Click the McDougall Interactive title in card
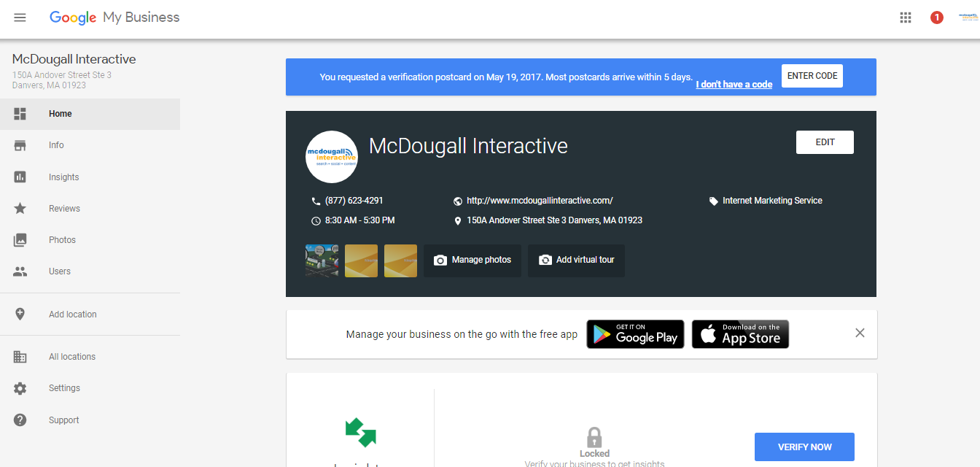This screenshot has width=980, height=467. point(468,146)
